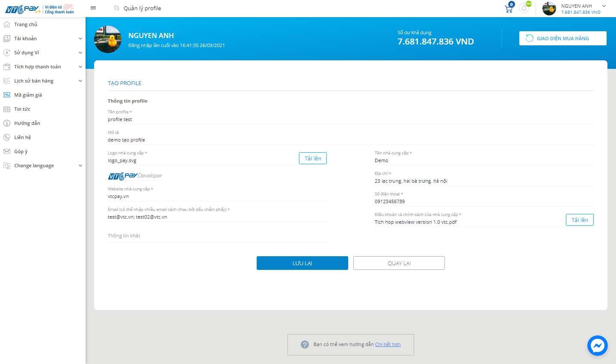The width and height of the screenshot is (616, 364).
Task: Click the notification bell icon
Action: coord(524,8)
